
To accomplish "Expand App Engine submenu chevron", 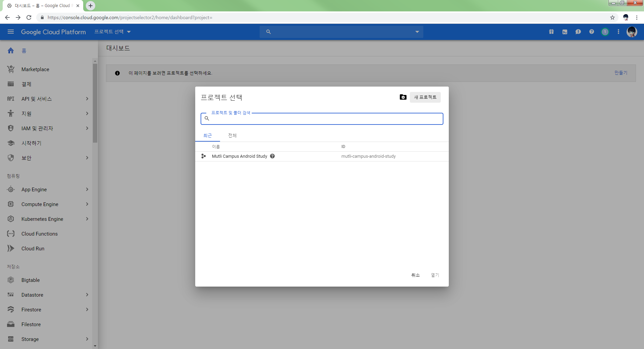I will coord(87,189).
